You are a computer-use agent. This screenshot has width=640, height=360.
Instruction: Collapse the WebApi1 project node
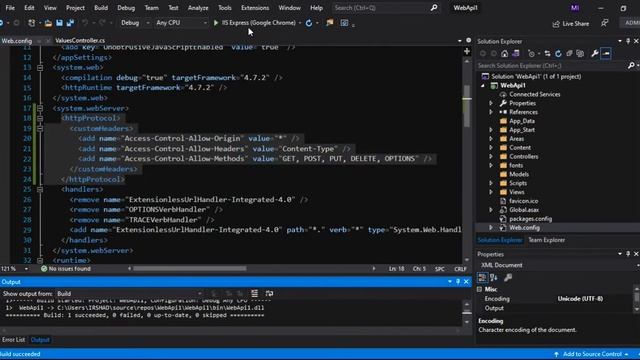[483, 86]
